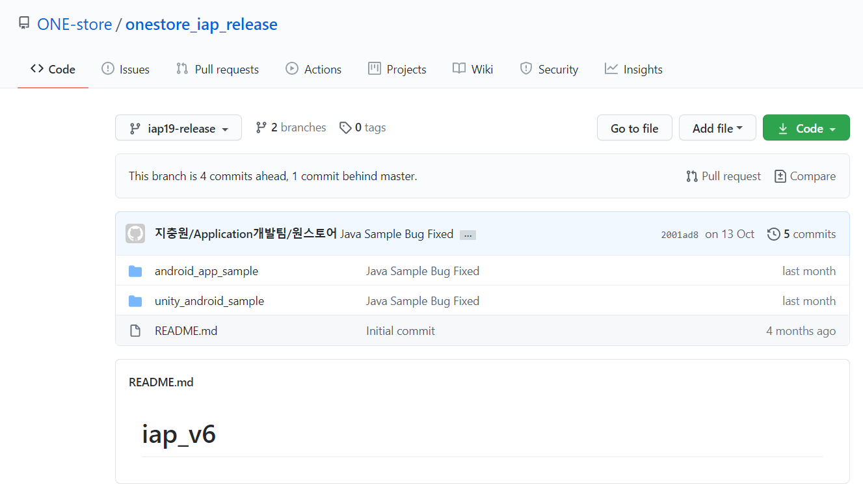Click the 4 months ago timestamp
Viewport: 863px width, 504px height.
801,331
